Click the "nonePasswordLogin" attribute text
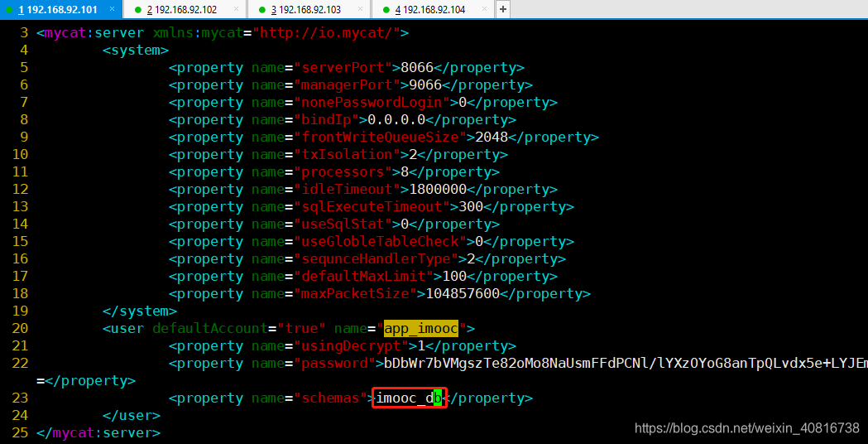Viewport: 868px width, 444px height. tap(372, 103)
